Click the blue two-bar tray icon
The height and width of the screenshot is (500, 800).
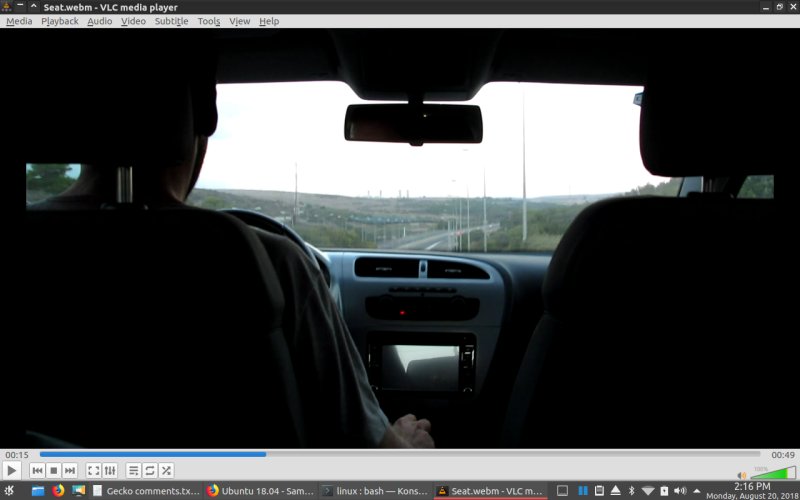pos(583,491)
